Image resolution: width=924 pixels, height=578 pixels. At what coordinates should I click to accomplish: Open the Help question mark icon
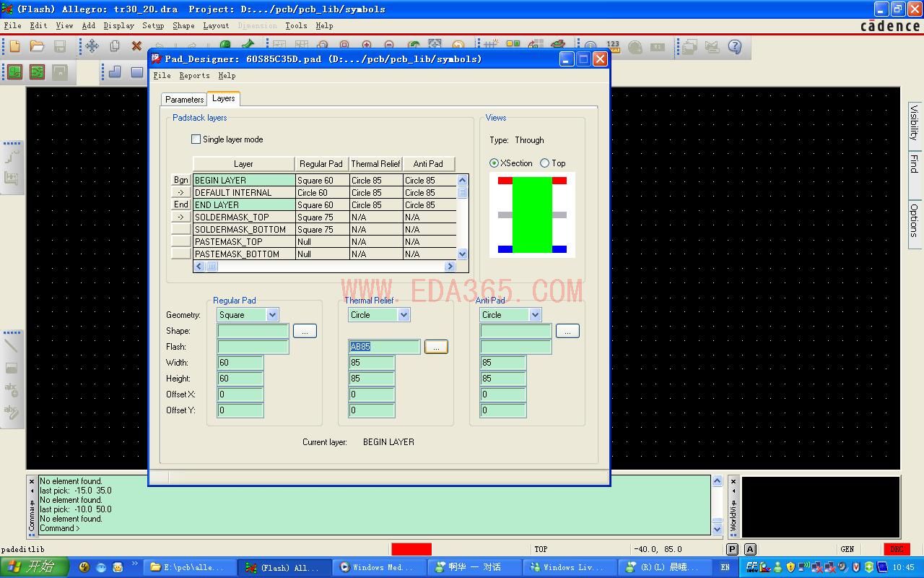point(735,47)
